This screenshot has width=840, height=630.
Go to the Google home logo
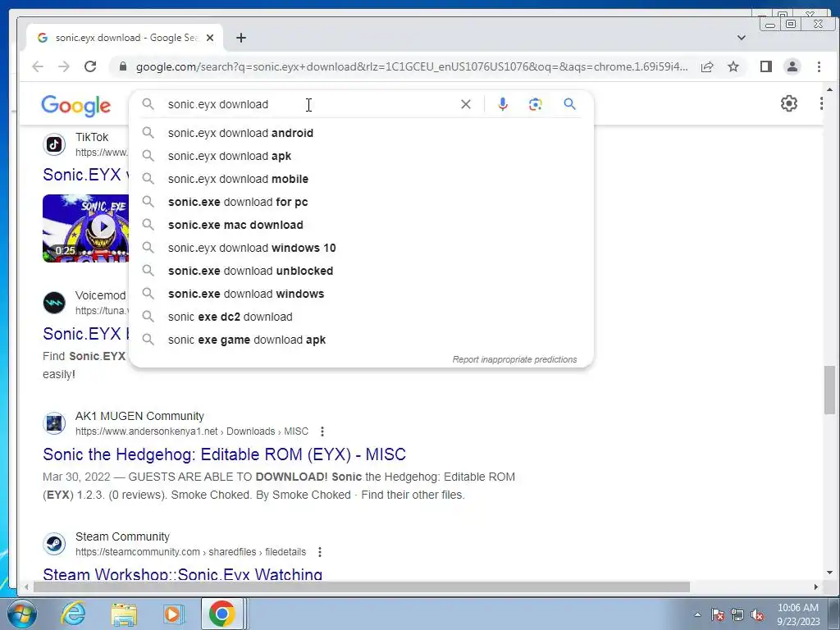[x=76, y=106]
